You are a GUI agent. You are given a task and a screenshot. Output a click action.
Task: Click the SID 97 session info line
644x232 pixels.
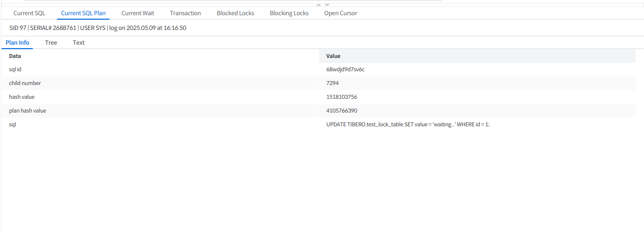coord(98,28)
